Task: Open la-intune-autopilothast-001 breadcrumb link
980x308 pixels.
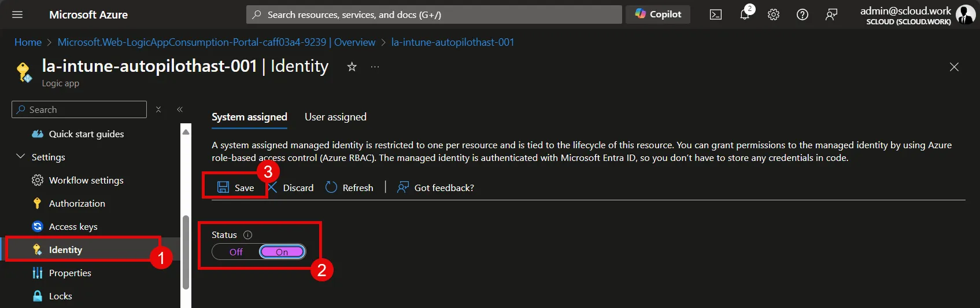Action: (453, 42)
